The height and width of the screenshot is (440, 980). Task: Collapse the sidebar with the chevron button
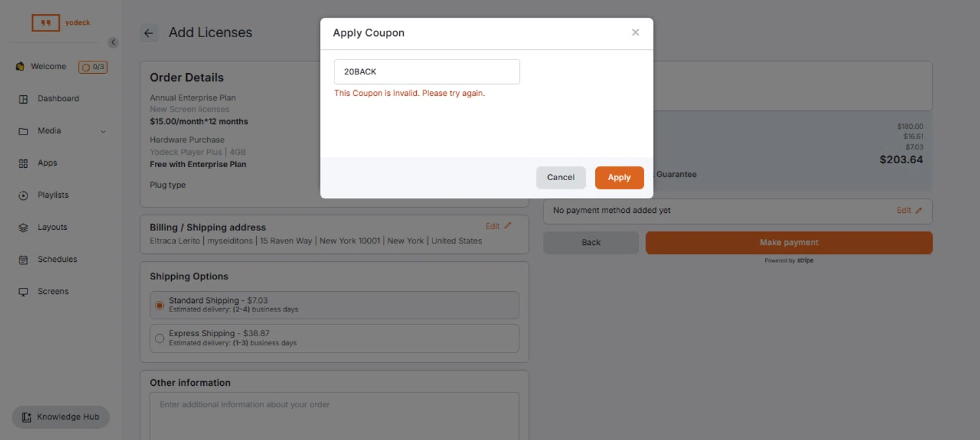click(x=113, y=42)
